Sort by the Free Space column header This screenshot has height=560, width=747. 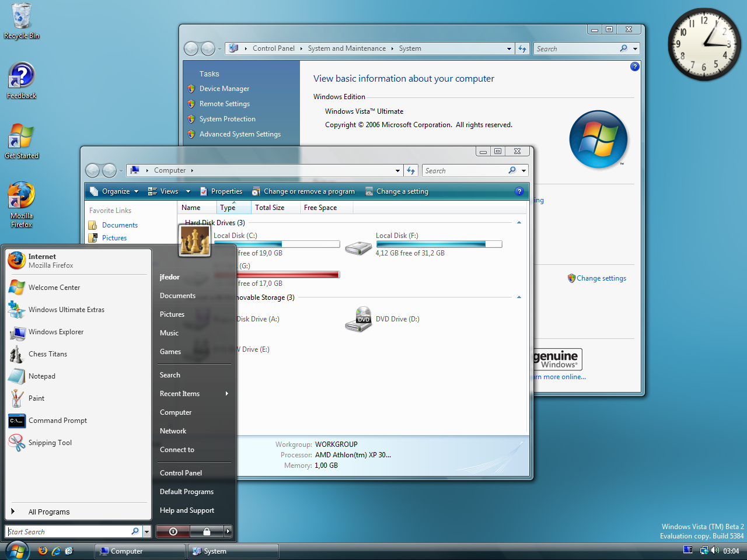click(x=326, y=208)
